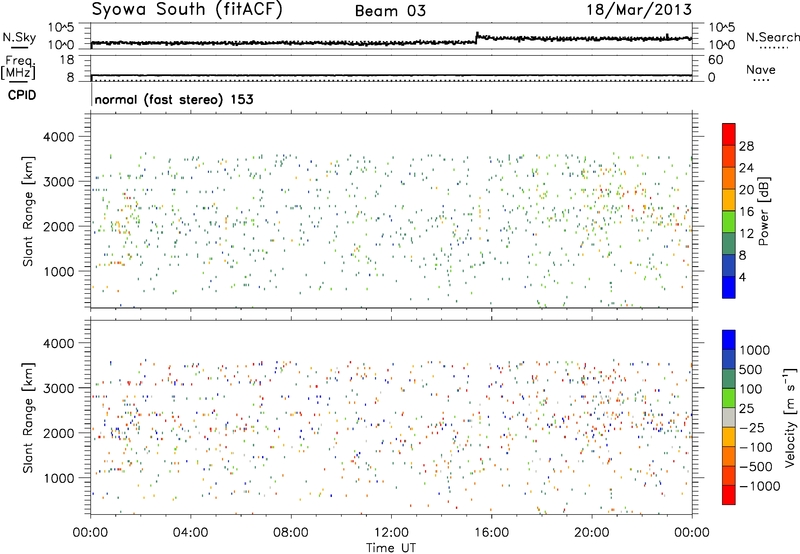The image size is (800, 554).
Task: Click the '60' Nave axis value
Action: click(716, 60)
